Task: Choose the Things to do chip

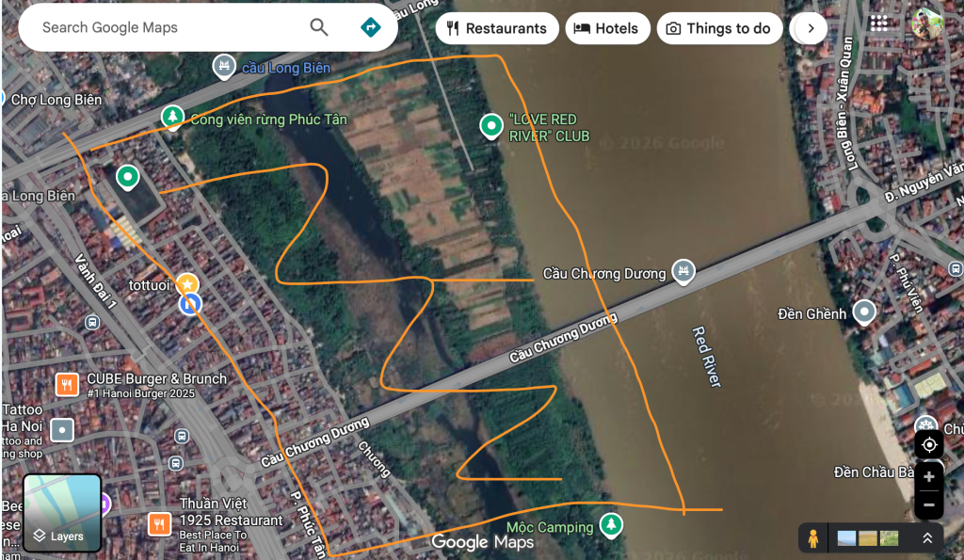Action: point(719,28)
